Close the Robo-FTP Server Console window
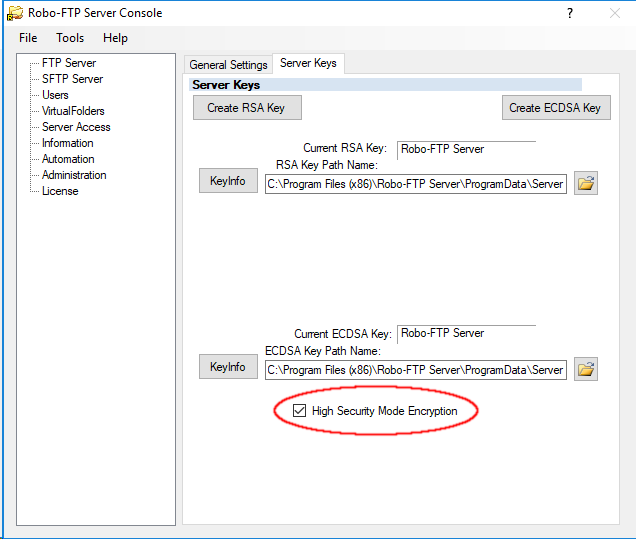This screenshot has height=539, width=636. pyautogui.click(x=615, y=13)
